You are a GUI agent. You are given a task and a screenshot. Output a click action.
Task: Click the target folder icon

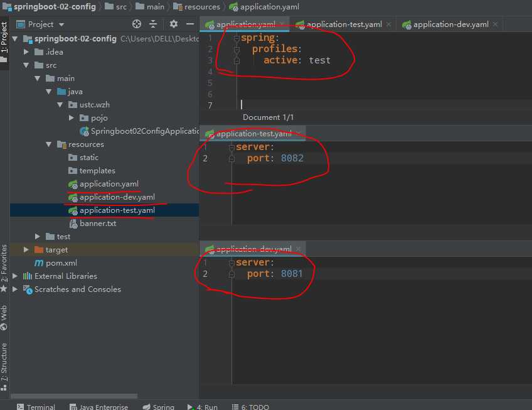click(39, 250)
